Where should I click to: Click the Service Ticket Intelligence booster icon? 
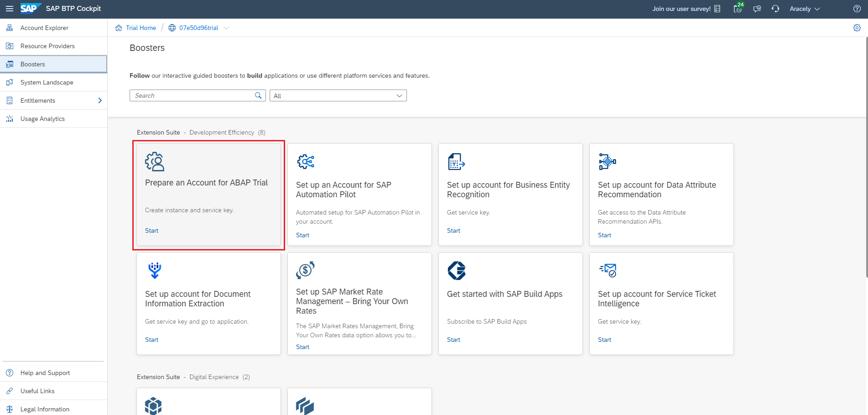point(608,270)
